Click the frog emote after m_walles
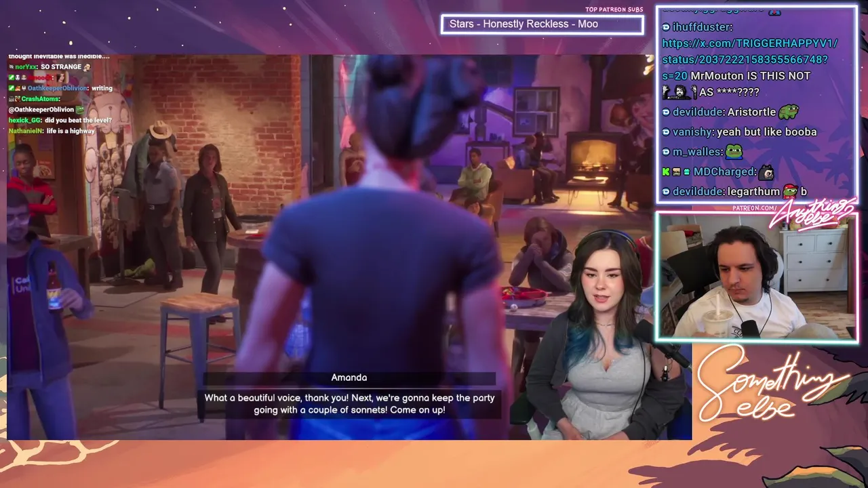 pos(734,151)
